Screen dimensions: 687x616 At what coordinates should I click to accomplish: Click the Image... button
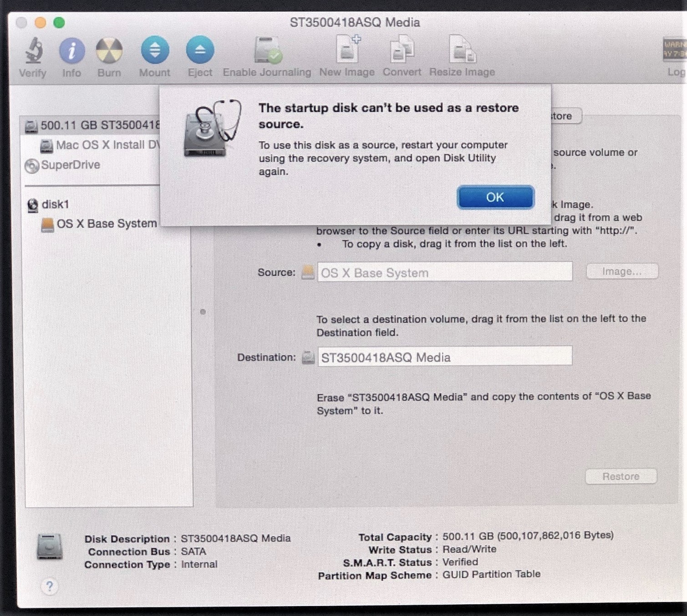click(x=622, y=271)
